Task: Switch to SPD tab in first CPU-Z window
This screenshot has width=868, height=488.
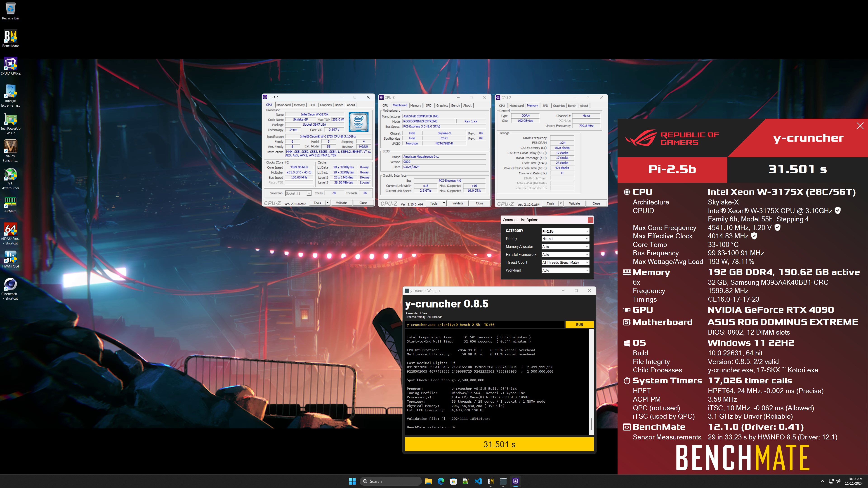Action: tap(312, 105)
